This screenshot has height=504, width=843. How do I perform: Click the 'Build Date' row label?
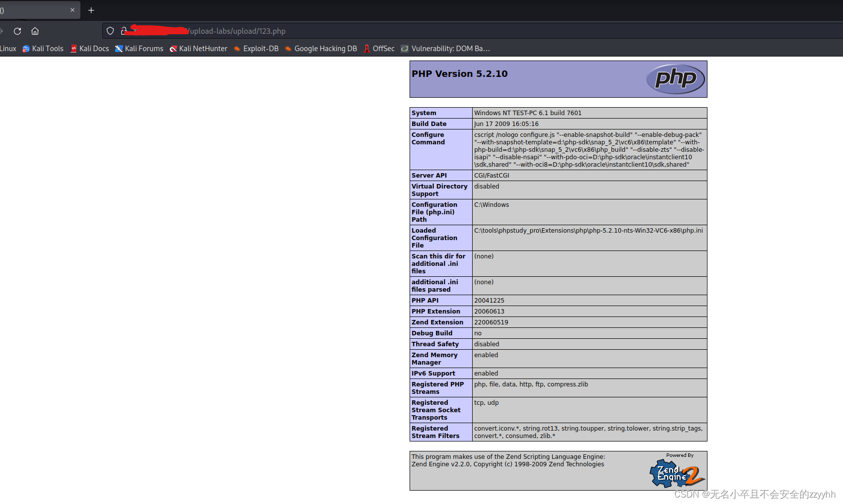pos(429,124)
